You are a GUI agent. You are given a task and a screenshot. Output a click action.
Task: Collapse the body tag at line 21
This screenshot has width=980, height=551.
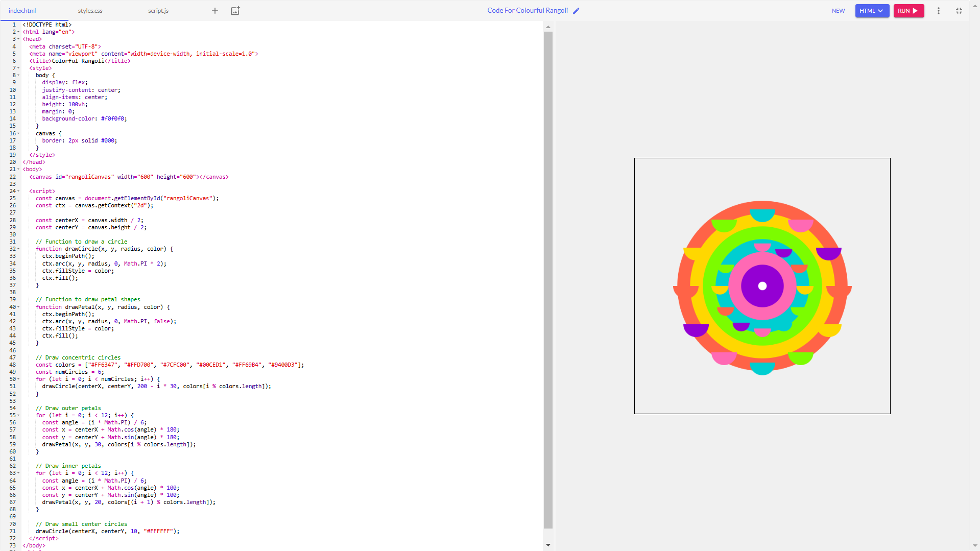tap(19, 169)
